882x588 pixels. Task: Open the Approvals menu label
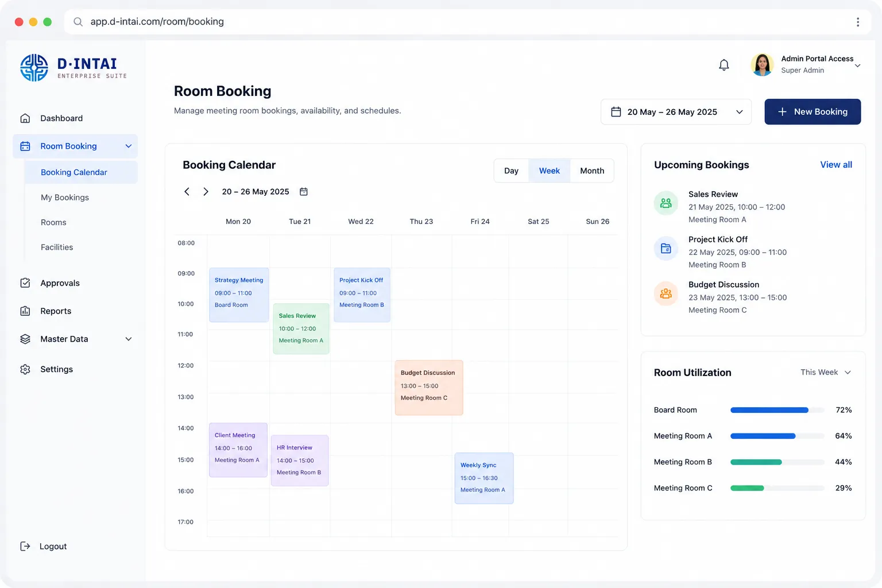click(x=60, y=283)
